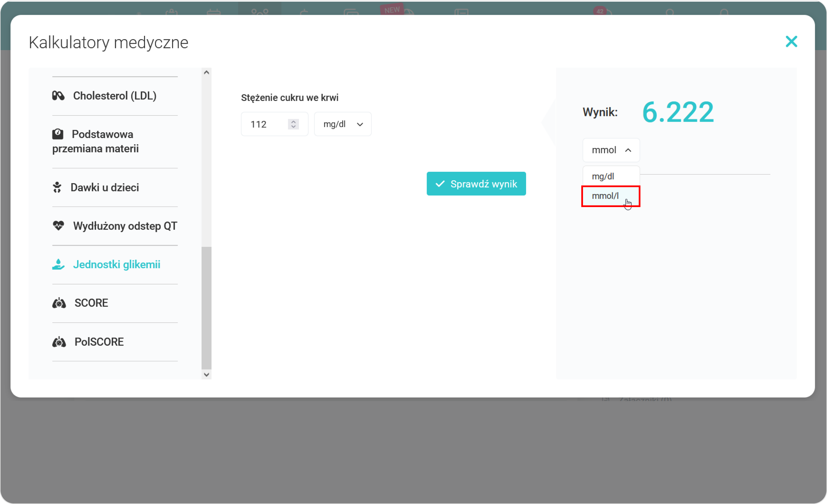The width and height of the screenshot is (827, 504).
Task: Open the input unit mg/dl dropdown
Action: pyautogui.click(x=343, y=124)
